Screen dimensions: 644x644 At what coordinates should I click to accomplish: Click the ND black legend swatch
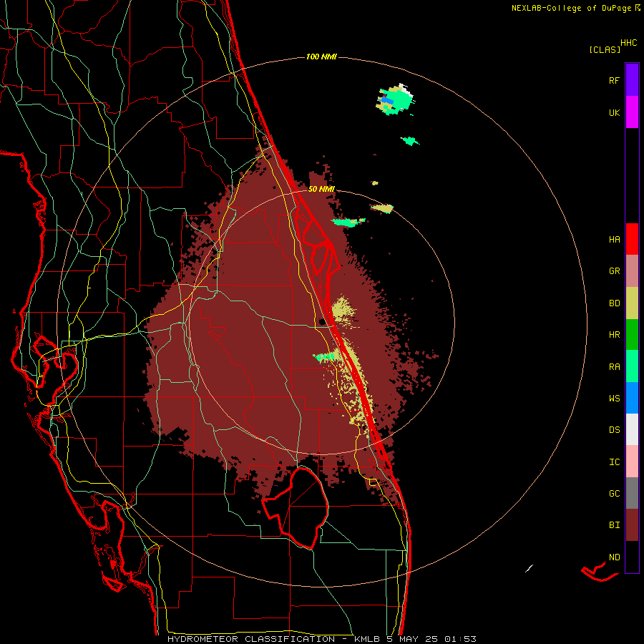[x=632, y=557]
